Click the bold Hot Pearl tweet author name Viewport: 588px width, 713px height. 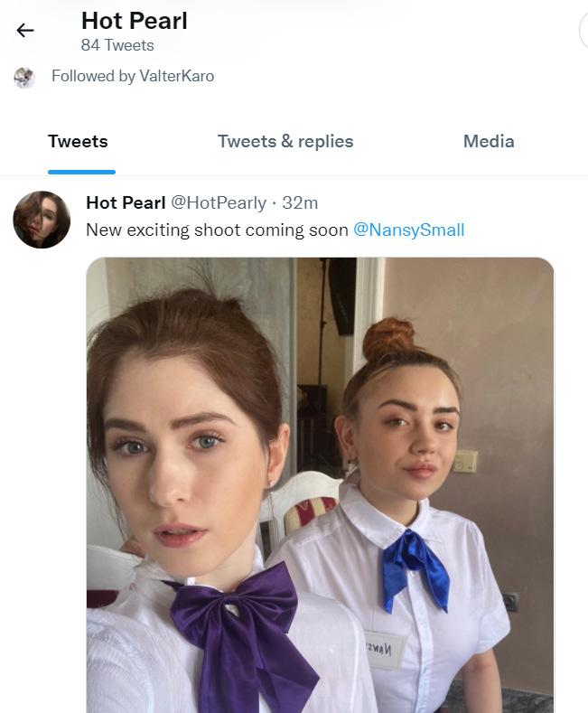(x=126, y=202)
